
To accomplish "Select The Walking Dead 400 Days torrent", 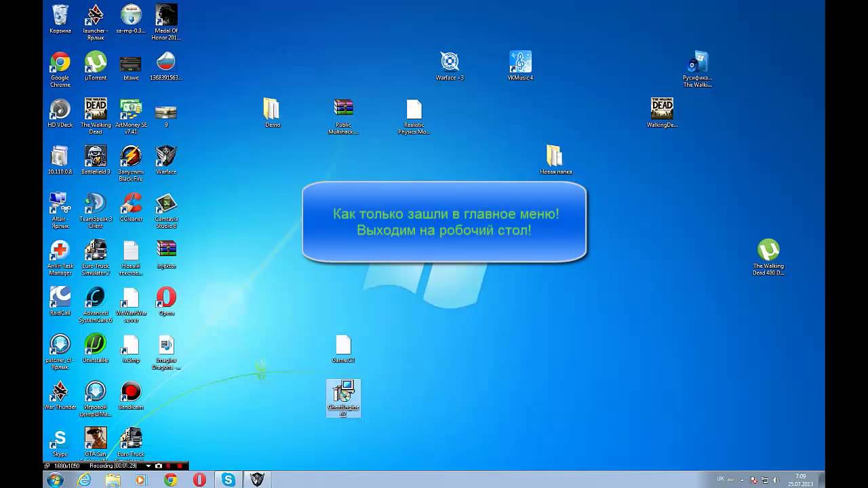I will pyautogui.click(x=768, y=258).
